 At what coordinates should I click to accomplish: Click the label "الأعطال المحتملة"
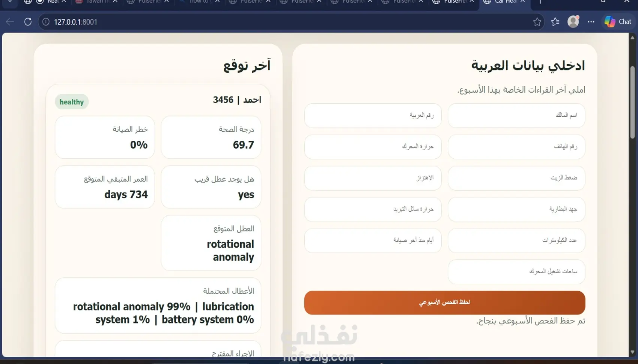point(229,291)
